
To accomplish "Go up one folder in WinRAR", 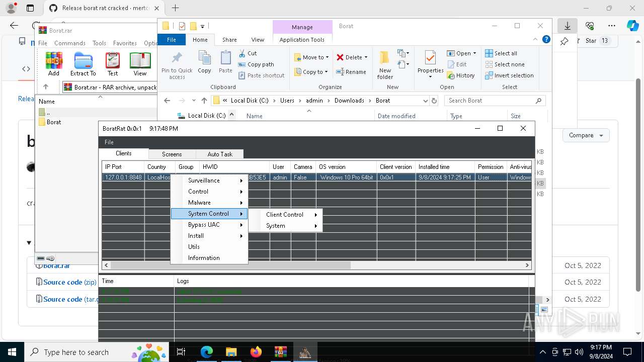I will coord(46,87).
